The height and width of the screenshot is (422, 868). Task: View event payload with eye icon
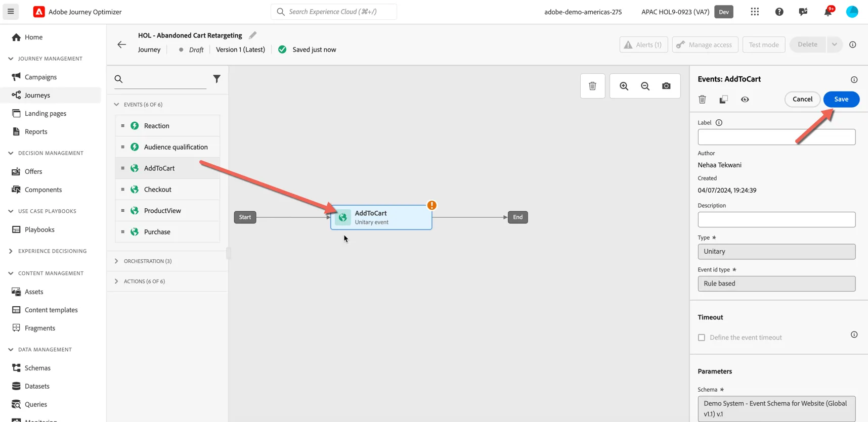(745, 100)
